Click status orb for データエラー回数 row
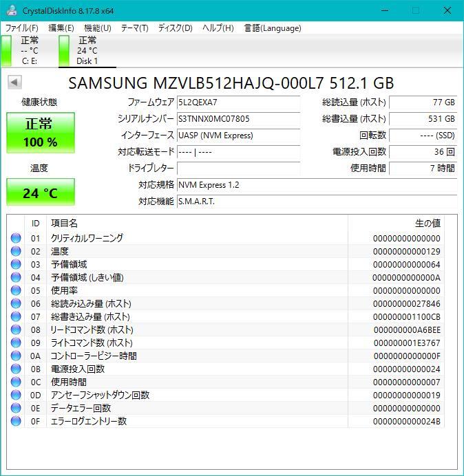464x476 pixels. 16,408
